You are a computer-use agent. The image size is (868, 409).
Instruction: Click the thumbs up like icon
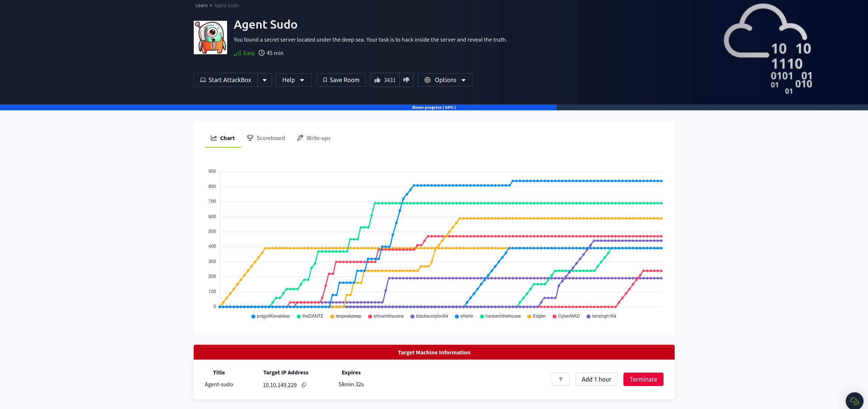coord(377,80)
